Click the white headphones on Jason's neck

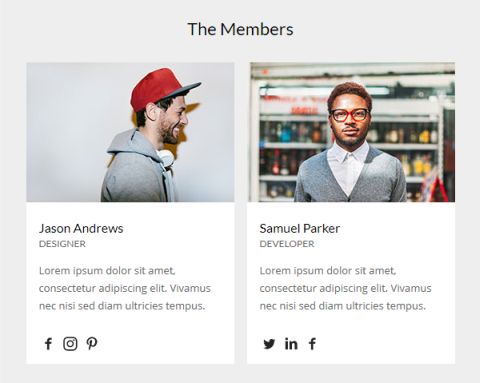pyautogui.click(x=167, y=158)
